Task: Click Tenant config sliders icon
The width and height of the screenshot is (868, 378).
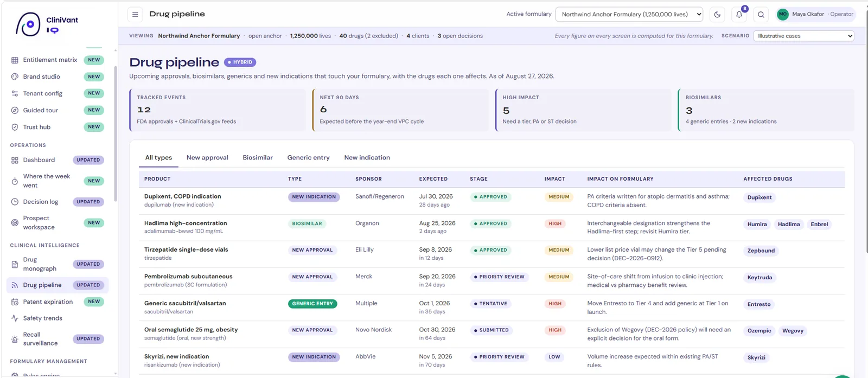Action: tap(15, 94)
